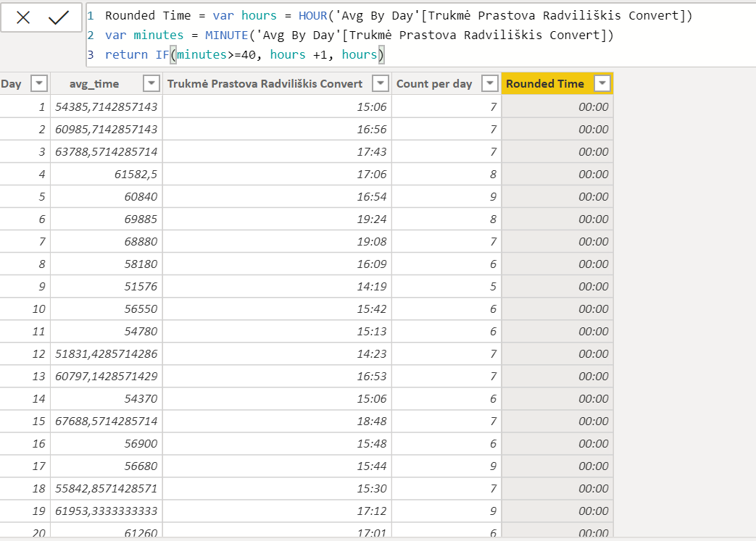Open the Day column filter dropdown
This screenshot has height=541, width=756.
(39, 83)
